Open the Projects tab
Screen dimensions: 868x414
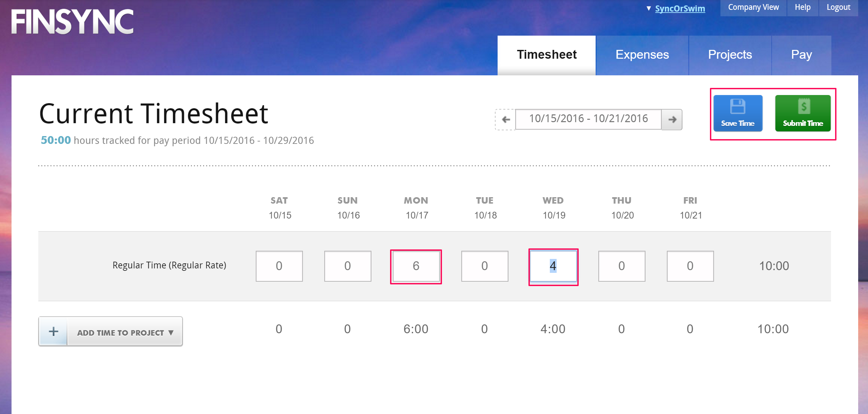(730, 55)
